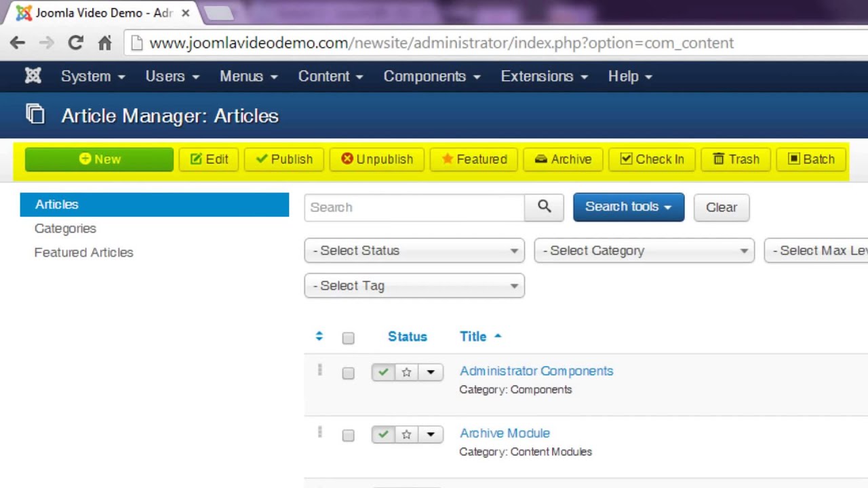Click the search magnifier button

click(x=544, y=207)
